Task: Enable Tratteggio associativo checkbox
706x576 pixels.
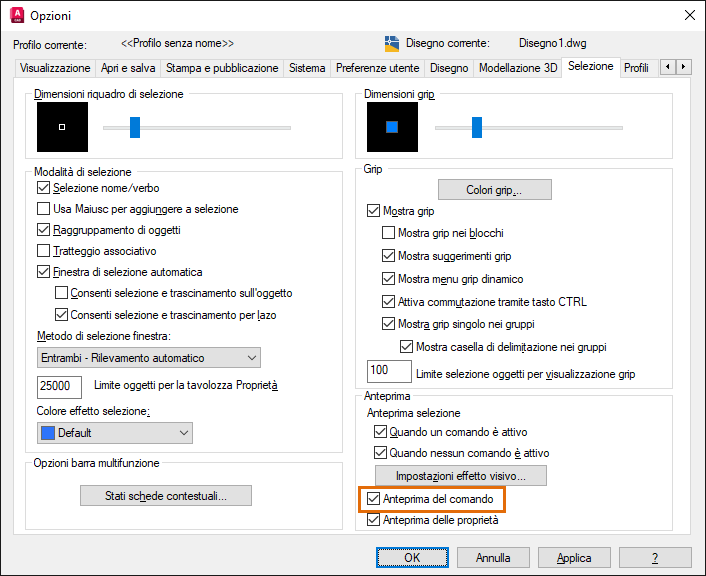Action: coord(43,251)
